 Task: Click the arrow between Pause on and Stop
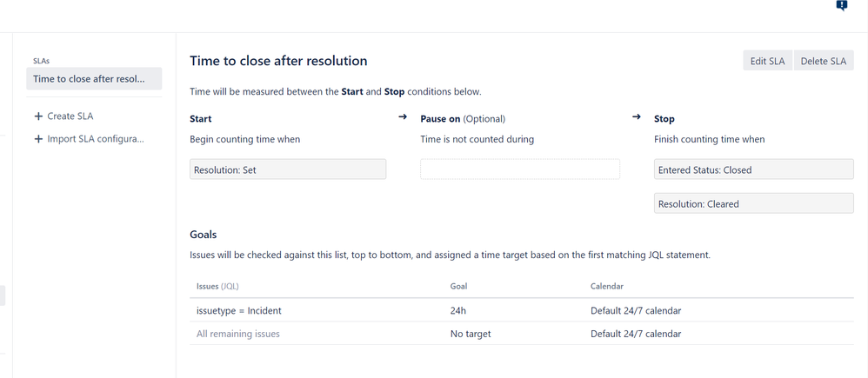click(637, 117)
